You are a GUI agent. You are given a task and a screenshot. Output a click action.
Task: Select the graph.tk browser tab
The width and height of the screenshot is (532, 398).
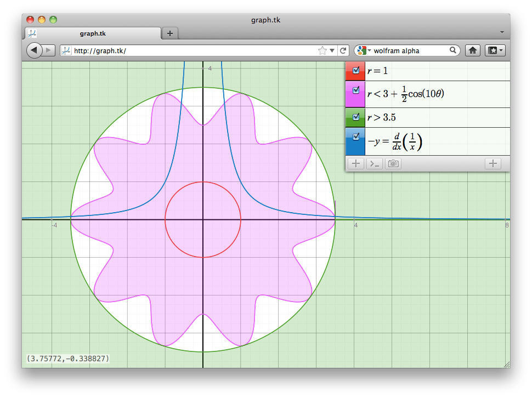pyautogui.click(x=93, y=33)
